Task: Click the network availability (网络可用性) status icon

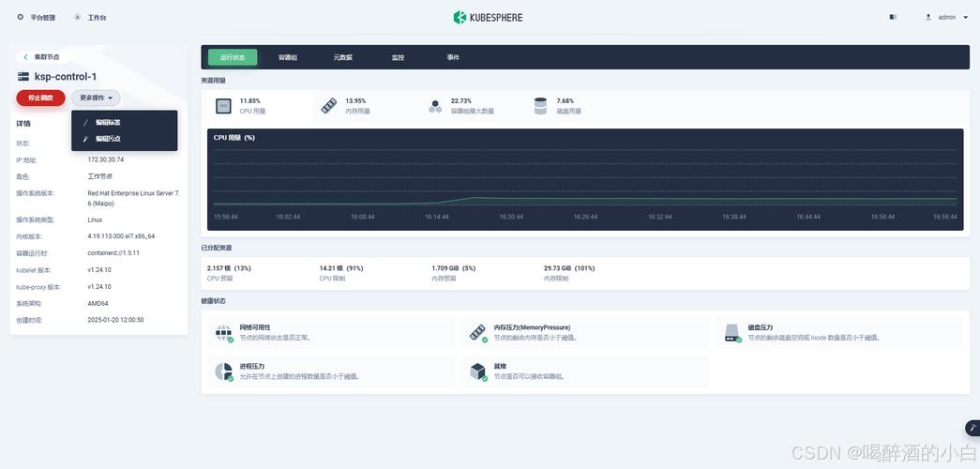Action: point(223,332)
